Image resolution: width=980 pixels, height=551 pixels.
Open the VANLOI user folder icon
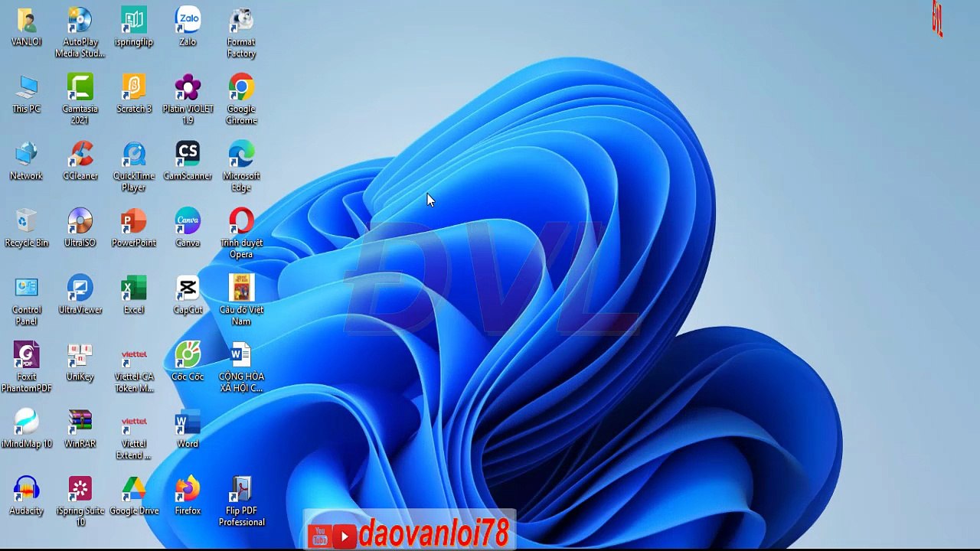click(x=26, y=21)
